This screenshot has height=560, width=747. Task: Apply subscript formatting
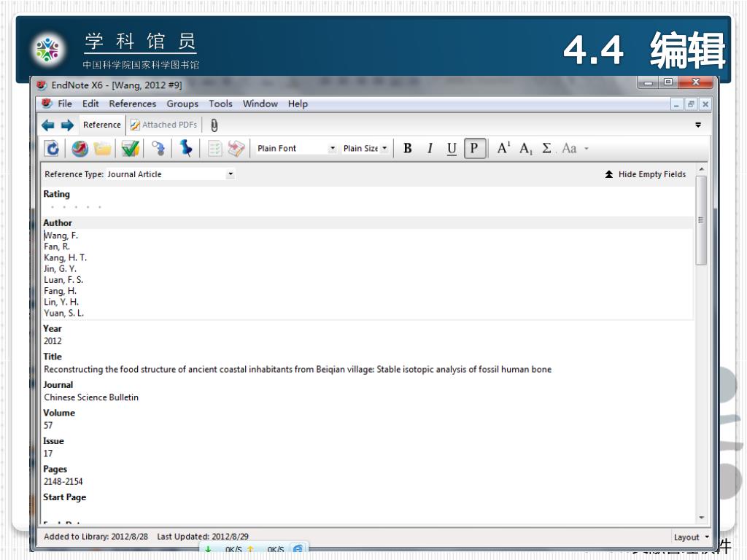[x=526, y=149]
